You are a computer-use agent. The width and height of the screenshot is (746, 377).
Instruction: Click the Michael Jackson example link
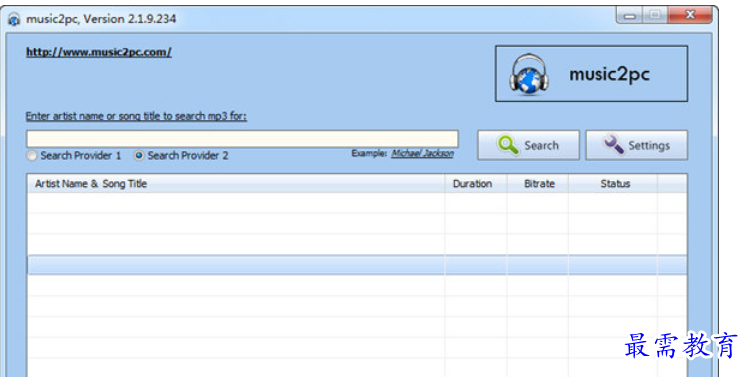(422, 153)
